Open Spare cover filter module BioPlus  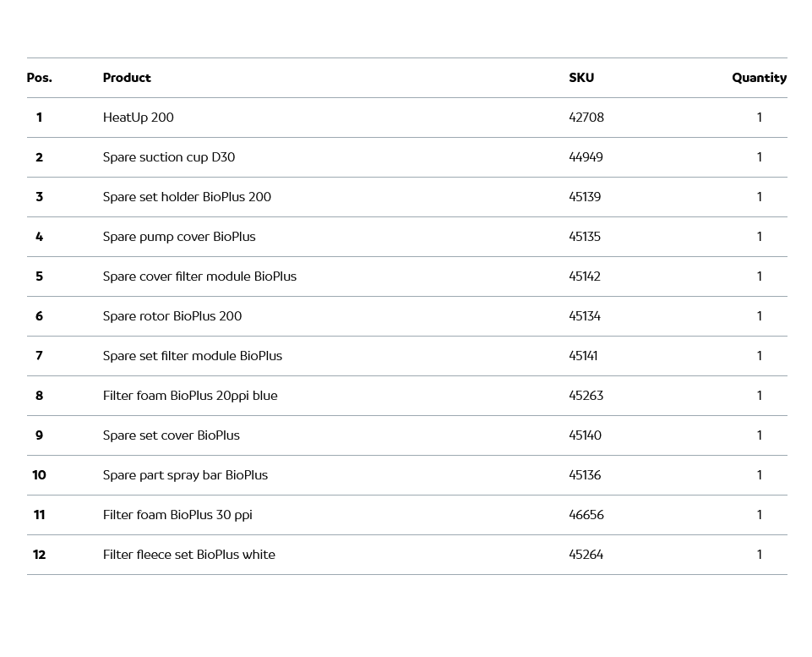pos(199,276)
